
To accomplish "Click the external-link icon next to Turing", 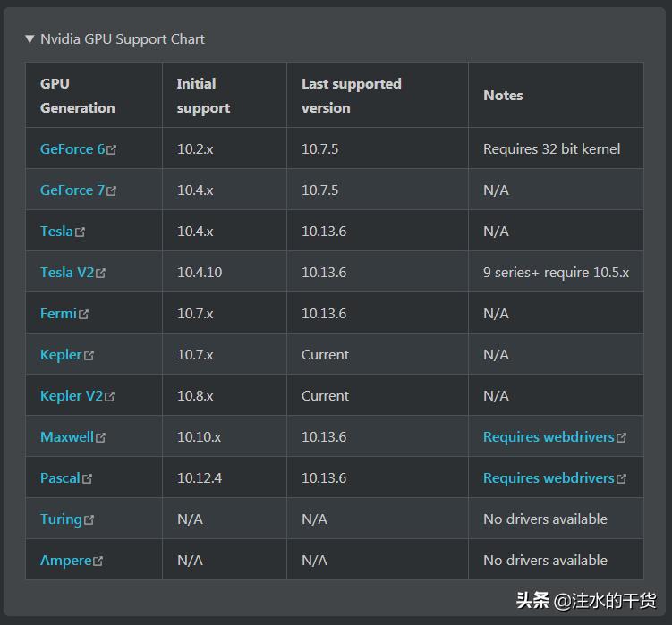I will click(x=89, y=520).
